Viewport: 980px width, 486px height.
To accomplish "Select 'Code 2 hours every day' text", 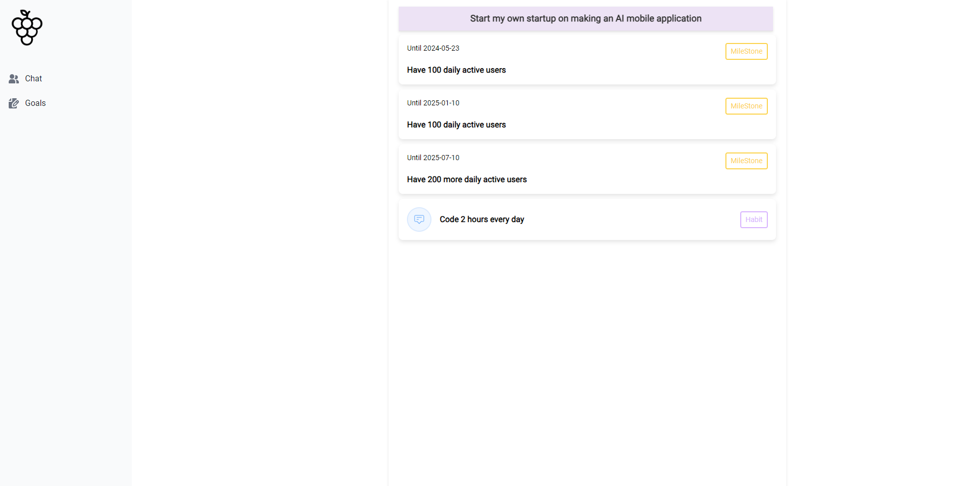I will pos(482,219).
